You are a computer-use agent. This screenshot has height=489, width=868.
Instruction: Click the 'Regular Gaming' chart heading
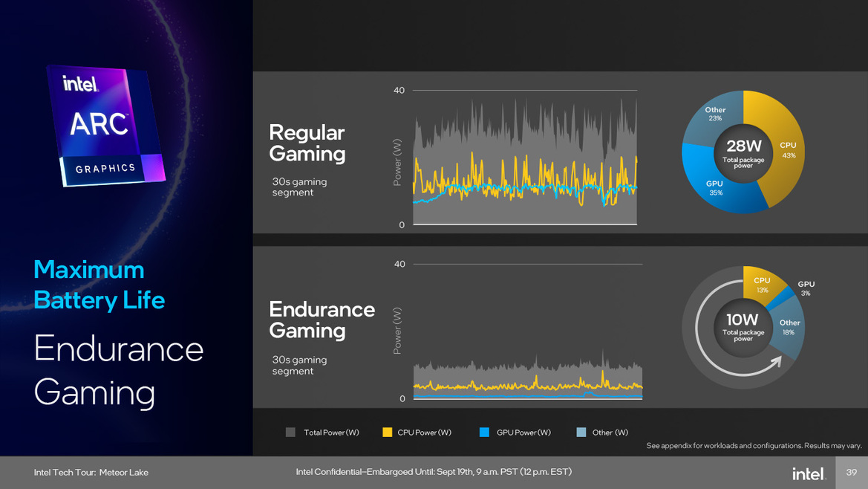307,143
